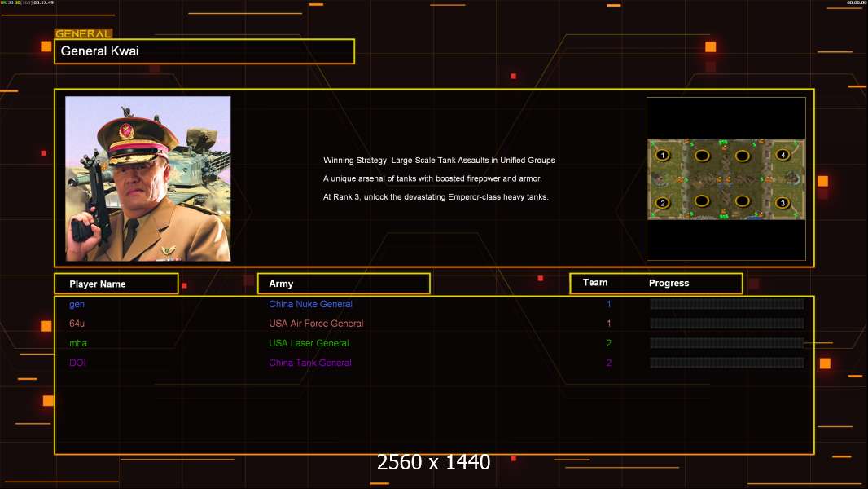This screenshot has height=489, width=868.
Task: Click the team number for DOI
Action: pos(608,363)
